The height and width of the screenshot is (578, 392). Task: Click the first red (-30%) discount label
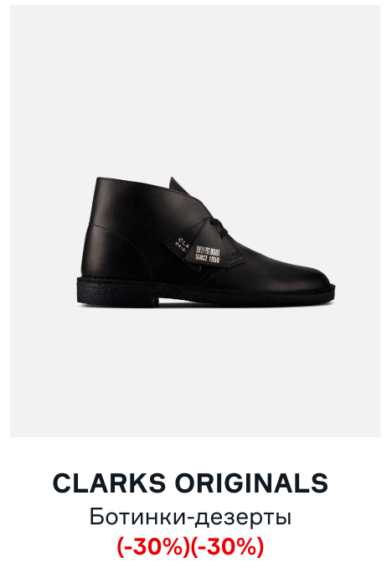coord(153,546)
